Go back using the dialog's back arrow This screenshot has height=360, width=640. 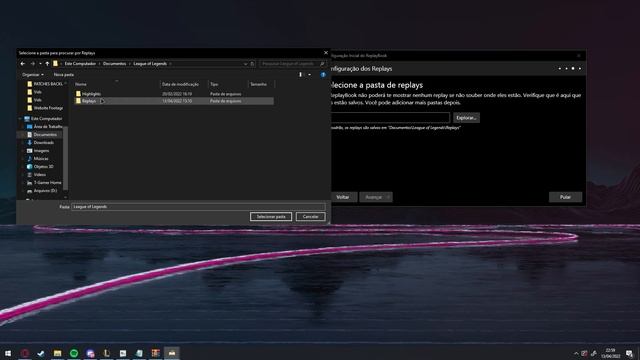23,64
